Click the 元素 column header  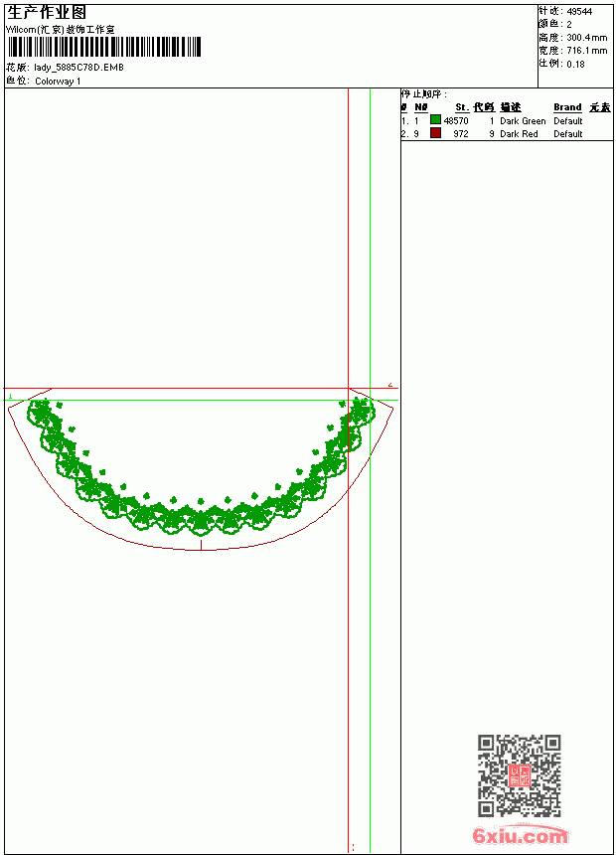pos(600,107)
